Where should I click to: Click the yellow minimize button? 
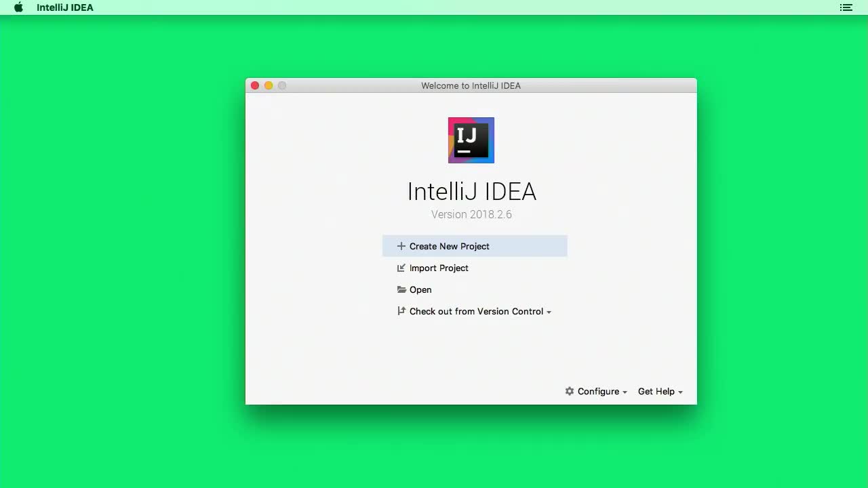tap(268, 85)
